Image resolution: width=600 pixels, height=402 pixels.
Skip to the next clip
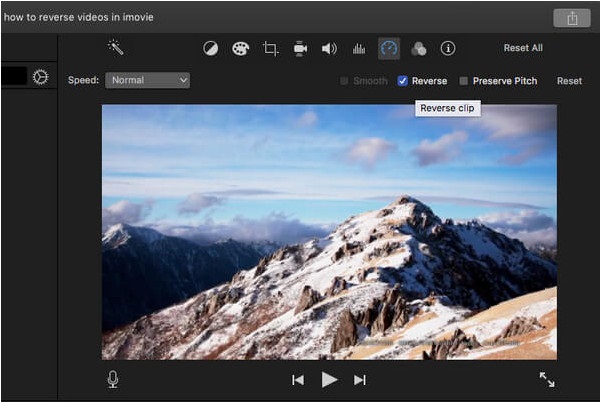click(360, 380)
